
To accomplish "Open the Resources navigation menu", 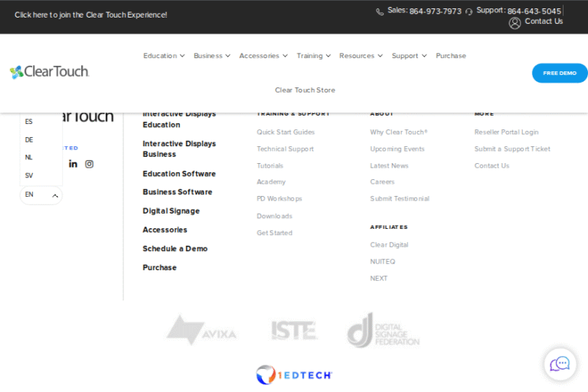I will (x=360, y=56).
